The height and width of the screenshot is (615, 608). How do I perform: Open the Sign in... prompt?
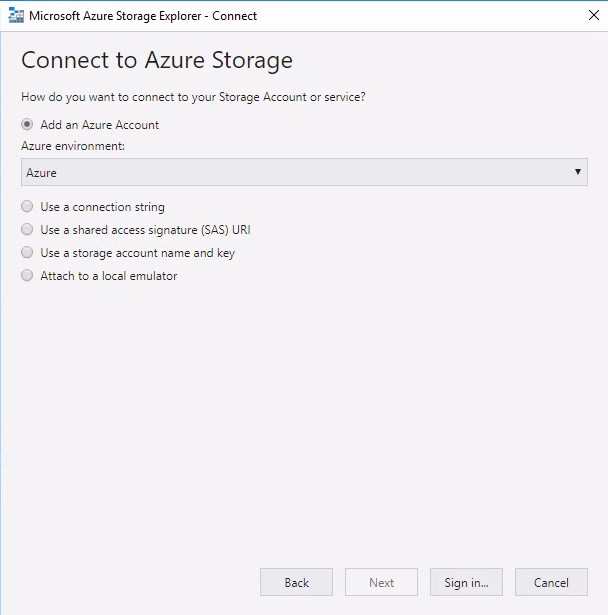pos(466,582)
